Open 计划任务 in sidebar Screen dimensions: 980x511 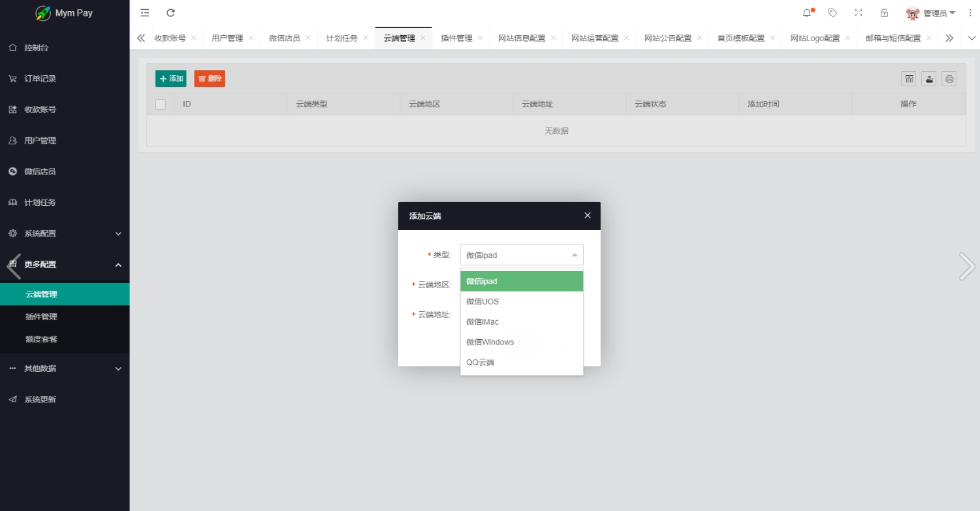[65, 203]
